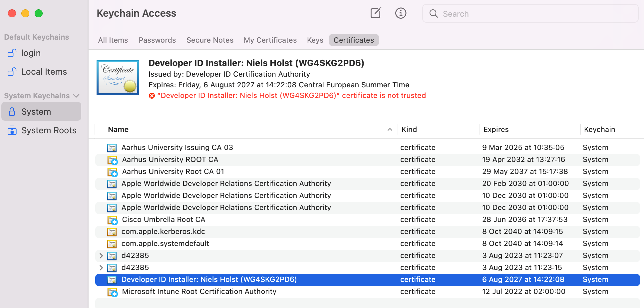This screenshot has height=308, width=644.
Task: Click the Cisco Umbrella Root CA certificate icon
Action: (x=112, y=220)
